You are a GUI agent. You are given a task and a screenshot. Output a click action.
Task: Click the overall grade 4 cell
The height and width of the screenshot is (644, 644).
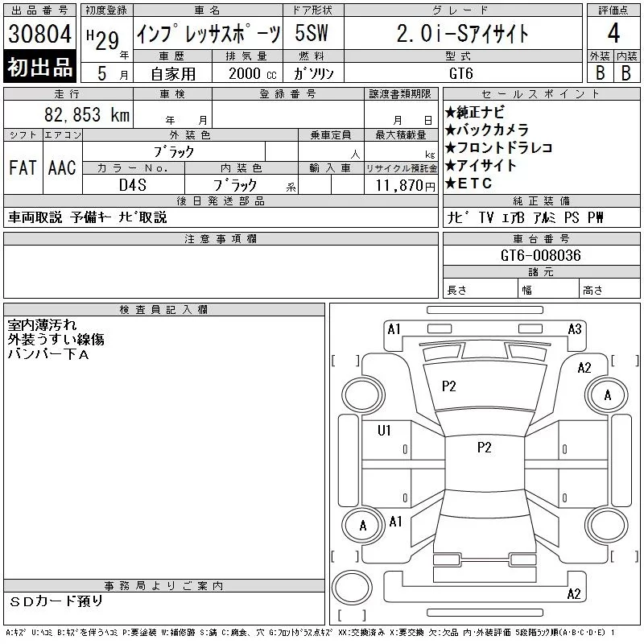point(613,33)
